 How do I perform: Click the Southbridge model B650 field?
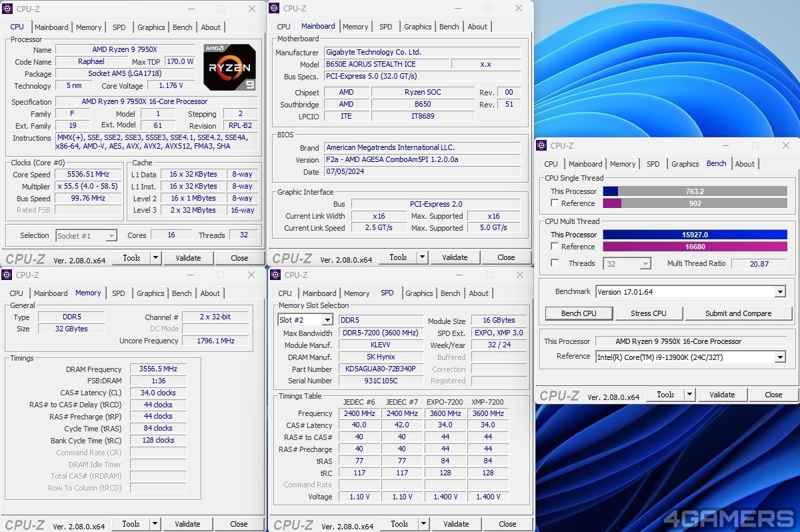[423, 105]
